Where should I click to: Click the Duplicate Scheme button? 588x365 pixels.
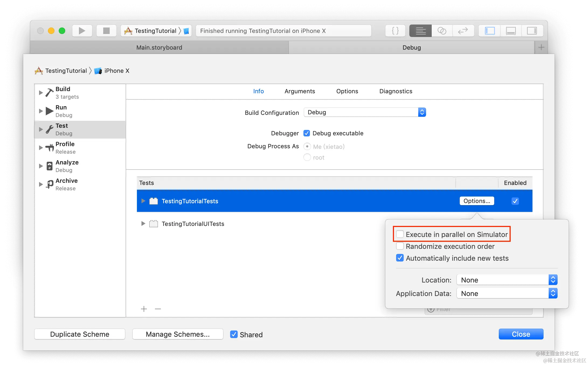(x=80, y=334)
